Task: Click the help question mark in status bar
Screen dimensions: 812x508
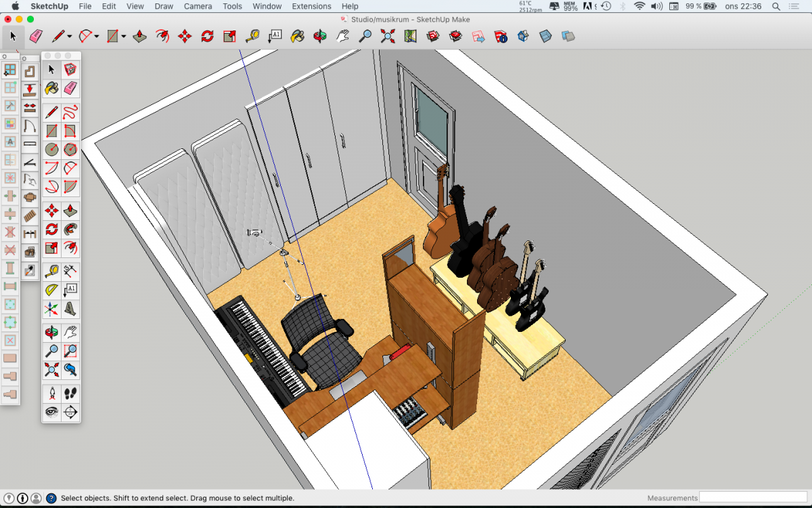Action: pos(51,498)
